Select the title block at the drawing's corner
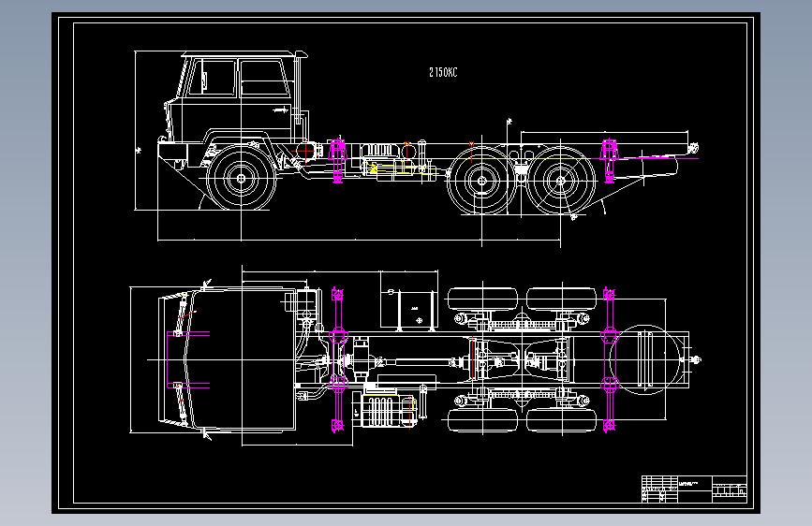812x526 pixels. [694, 489]
